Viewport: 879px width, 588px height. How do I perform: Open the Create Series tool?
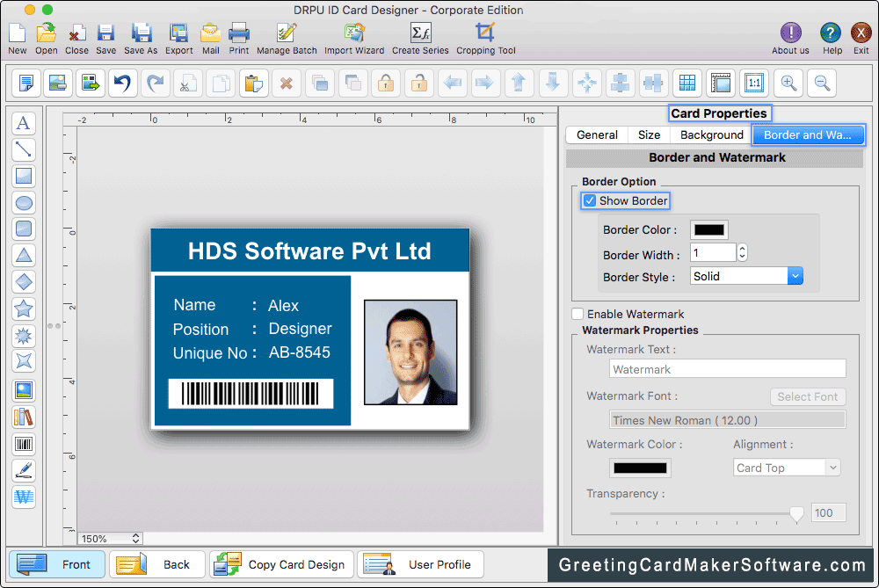420,33
